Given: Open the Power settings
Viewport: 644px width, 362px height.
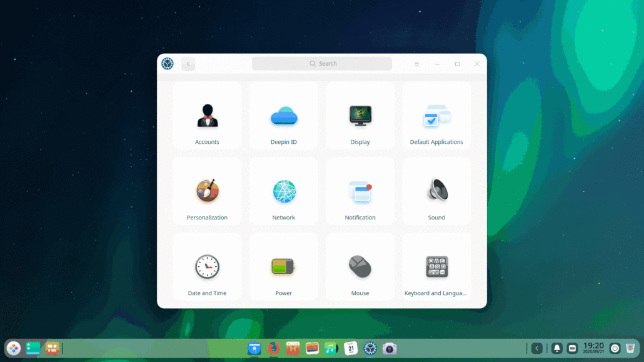Looking at the screenshot, I should 283,268.
